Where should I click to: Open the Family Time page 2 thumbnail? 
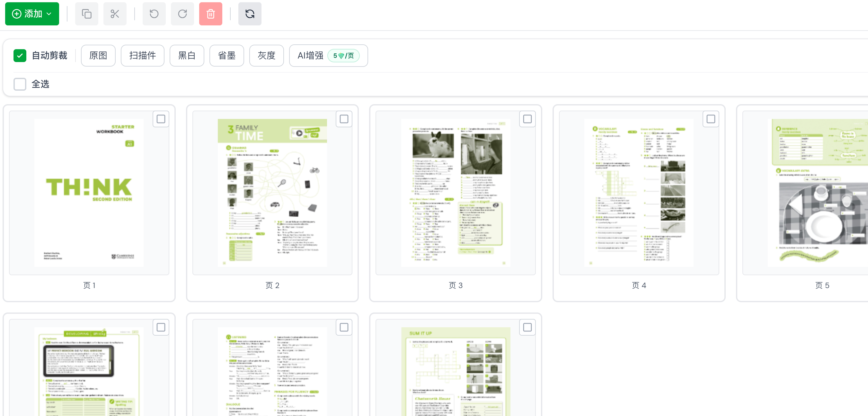click(x=272, y=193)
